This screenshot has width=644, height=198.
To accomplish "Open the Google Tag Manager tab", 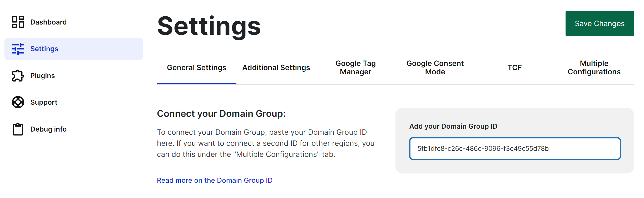I will tap(355, 68).
